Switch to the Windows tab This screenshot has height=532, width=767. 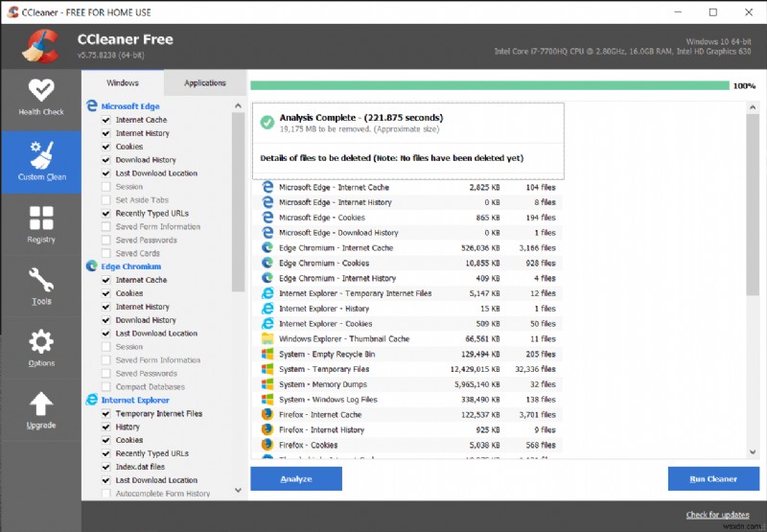(x=123, y=83)
